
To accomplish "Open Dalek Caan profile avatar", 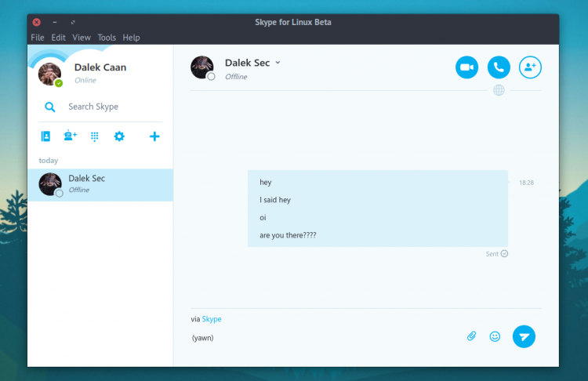I will [x=49, y=73].
